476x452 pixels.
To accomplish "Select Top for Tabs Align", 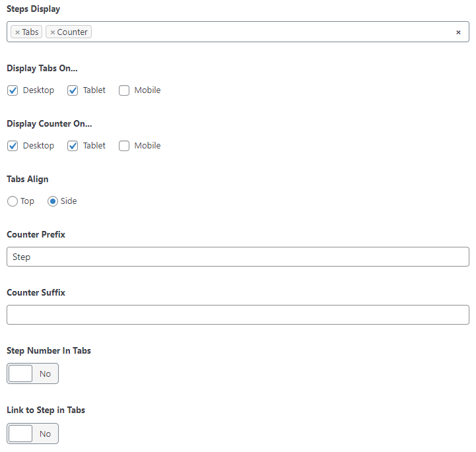I will click(x=13, y=201).
